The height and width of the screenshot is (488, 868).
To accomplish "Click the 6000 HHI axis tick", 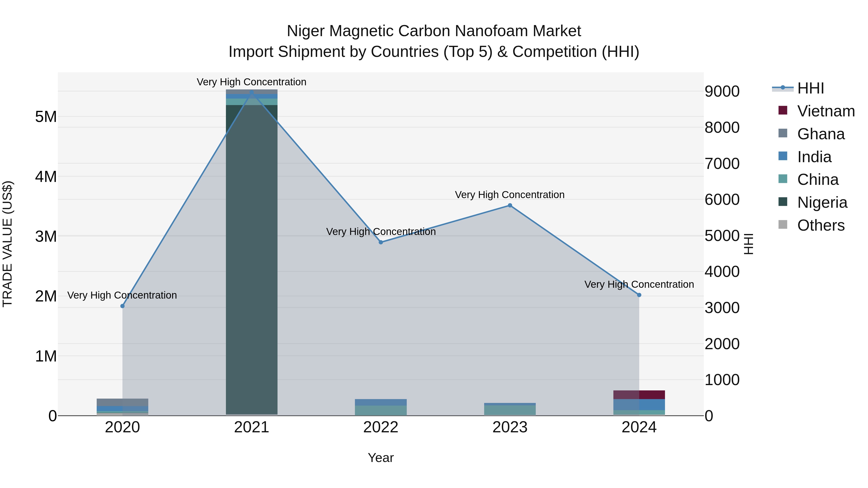I will point(722,200).
